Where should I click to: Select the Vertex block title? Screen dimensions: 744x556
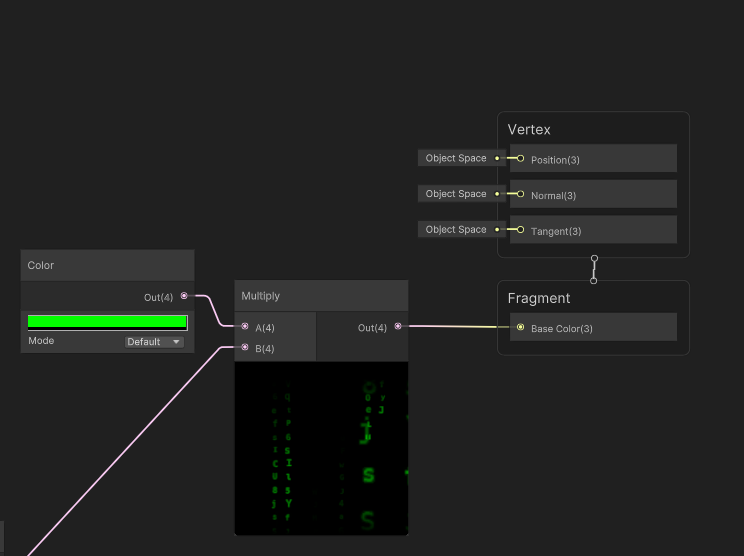point(529,130)
